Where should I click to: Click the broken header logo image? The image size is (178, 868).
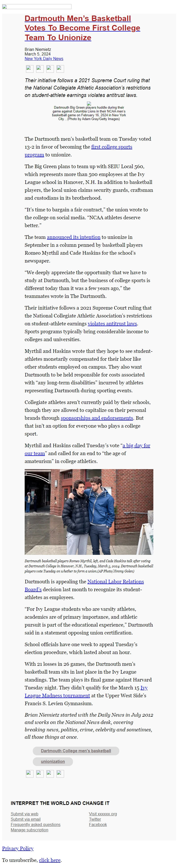click(x=37, y=7)
